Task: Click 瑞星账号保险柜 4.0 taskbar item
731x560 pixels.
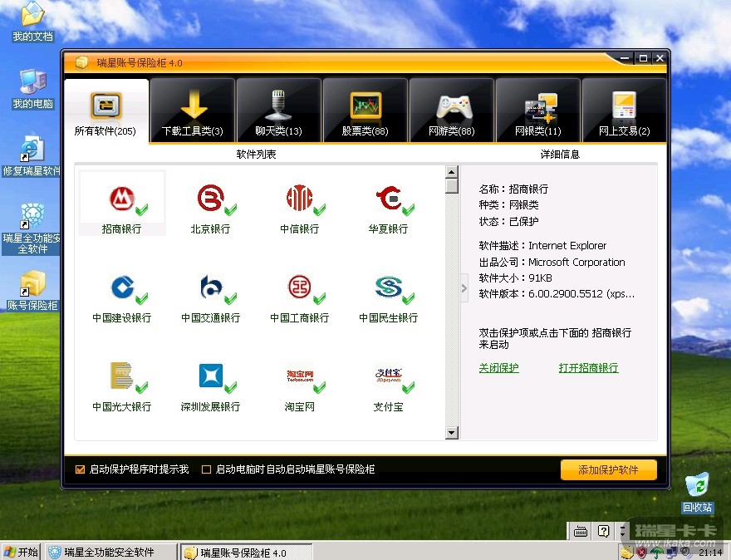Action: pos(246,552)
